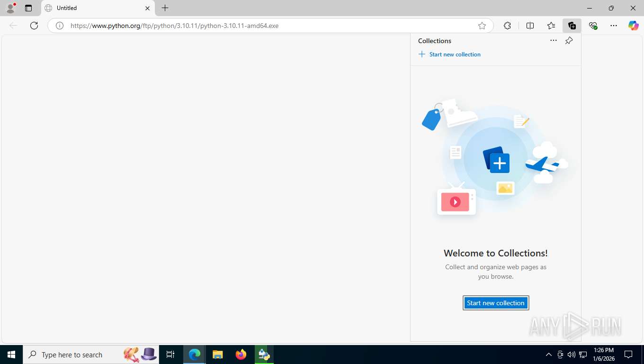
Task: Open Collections more options ellipsis
Action: tap(554, 41)
